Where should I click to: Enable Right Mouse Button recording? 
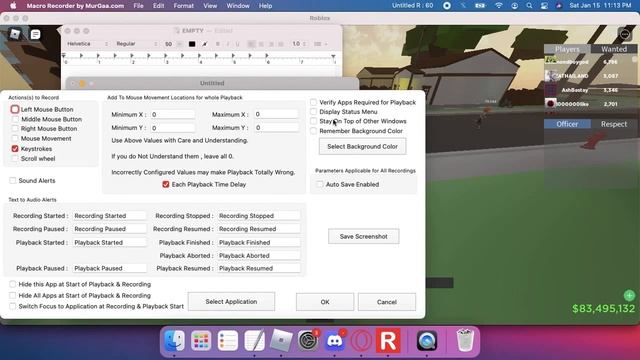coord(15,129)
